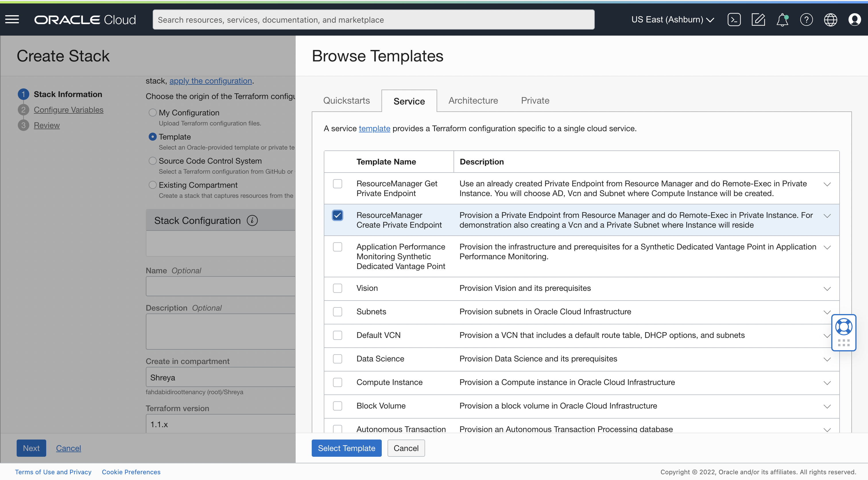
Task: Click the Select Template button
Action: [346, 448]
